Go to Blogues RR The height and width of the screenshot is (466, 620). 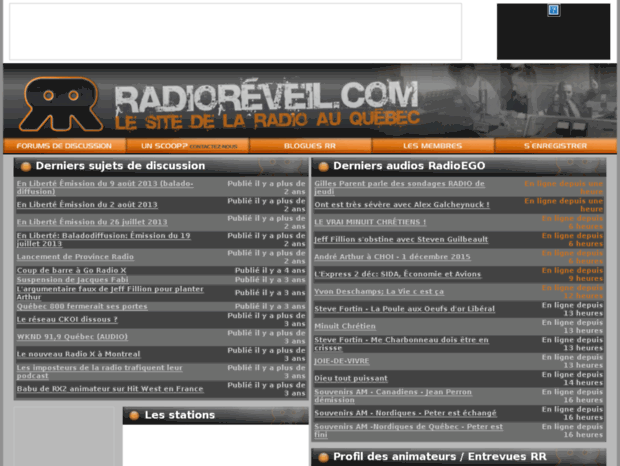(x=310, y=146)
